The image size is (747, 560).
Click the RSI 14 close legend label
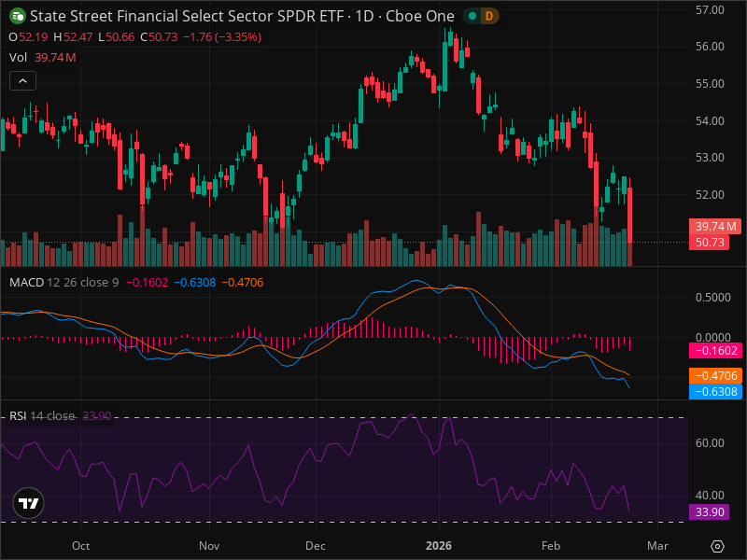tap(42, 416)
